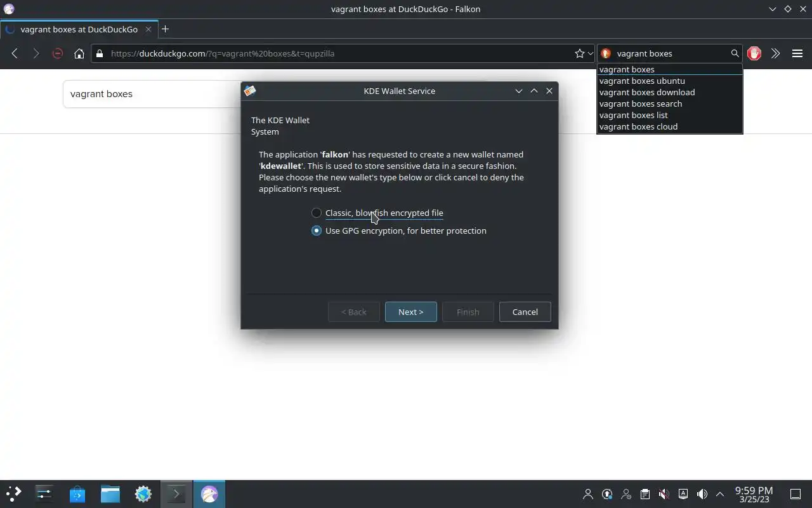
Task: Click the KDE Wallet dialog title icon
Action: [x=250, y=91]
